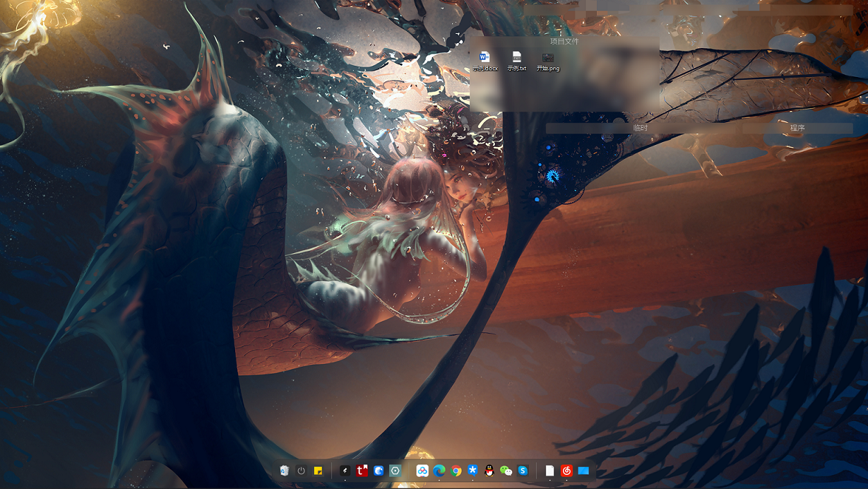Image resolution: width=868 pixels, height=489 pixels.
Task: Open the blank white document dock icon
Action: [x=549, y=471]
